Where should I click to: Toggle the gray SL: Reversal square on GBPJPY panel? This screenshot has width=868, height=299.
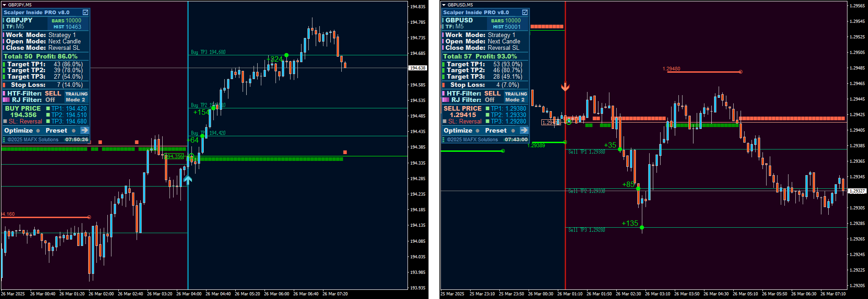(5, 122)
